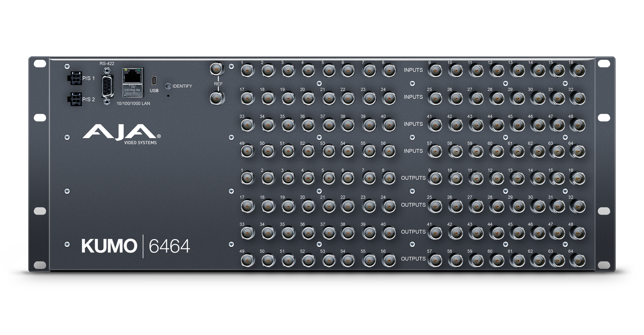Click Input 33 BNC connector
Viewport: 644px width, 335px height.
[248, 125]
